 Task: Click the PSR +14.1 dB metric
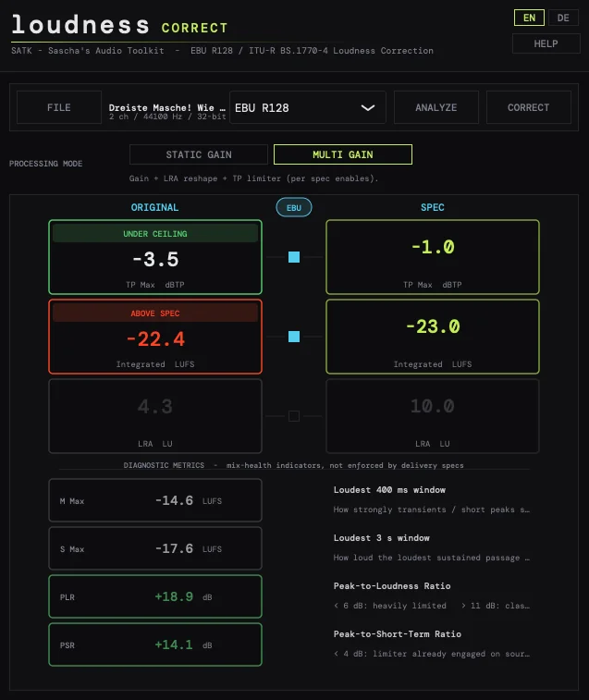point(155,645)
